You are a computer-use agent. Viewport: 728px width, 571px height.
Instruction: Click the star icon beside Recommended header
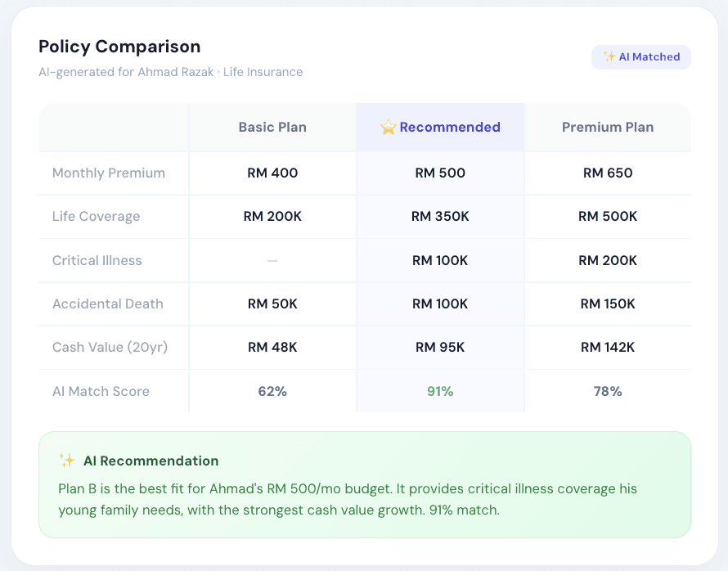tap(389, 127)
